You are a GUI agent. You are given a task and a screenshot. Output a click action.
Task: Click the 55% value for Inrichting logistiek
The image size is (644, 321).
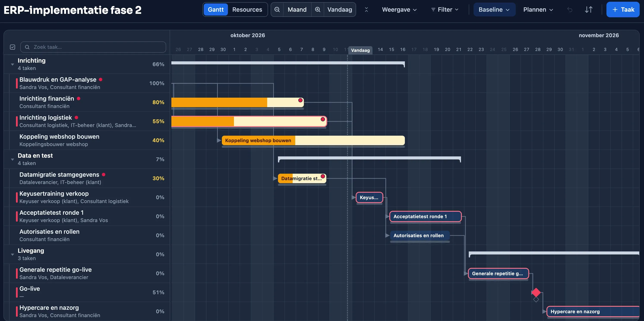[158, 121]
